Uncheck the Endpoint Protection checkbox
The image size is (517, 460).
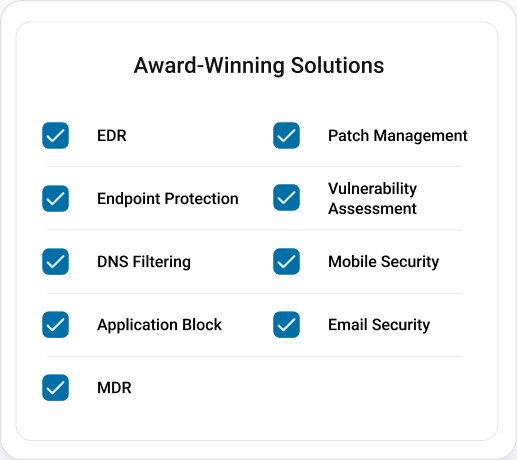pyautogui.click(x=55, y=199)
